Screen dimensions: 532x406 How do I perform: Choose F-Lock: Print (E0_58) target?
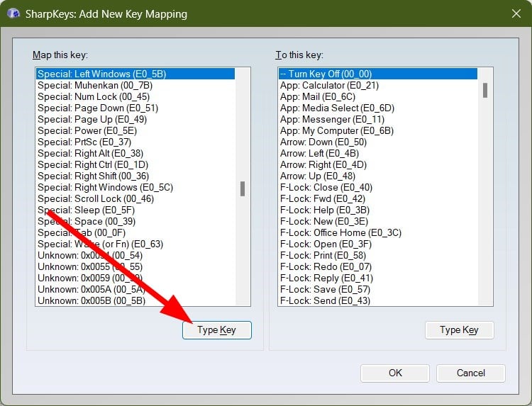coord(378,256)
